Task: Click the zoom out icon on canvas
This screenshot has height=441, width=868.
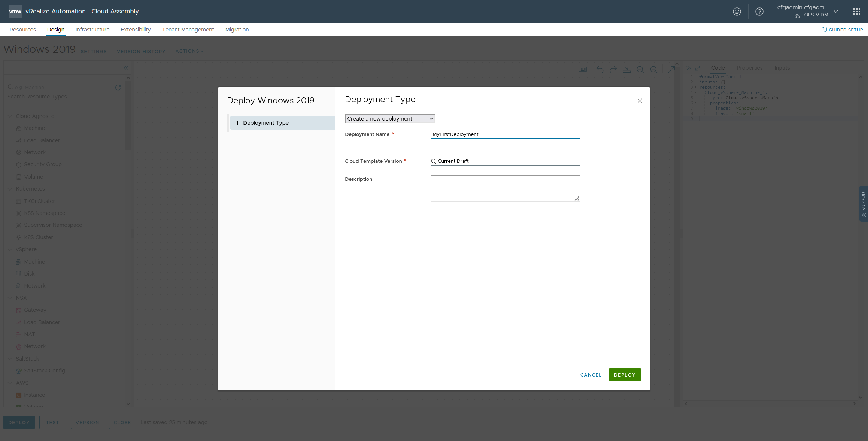Action: [x=654, y=69]
